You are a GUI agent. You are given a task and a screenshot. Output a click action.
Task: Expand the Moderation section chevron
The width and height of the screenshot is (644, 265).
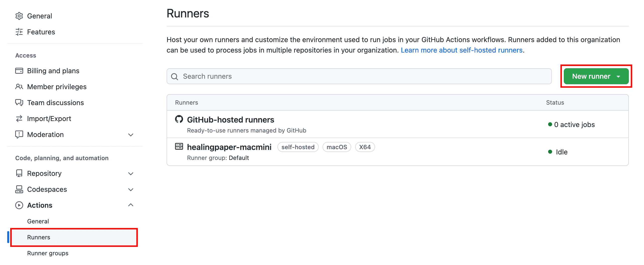pos(130,134)
